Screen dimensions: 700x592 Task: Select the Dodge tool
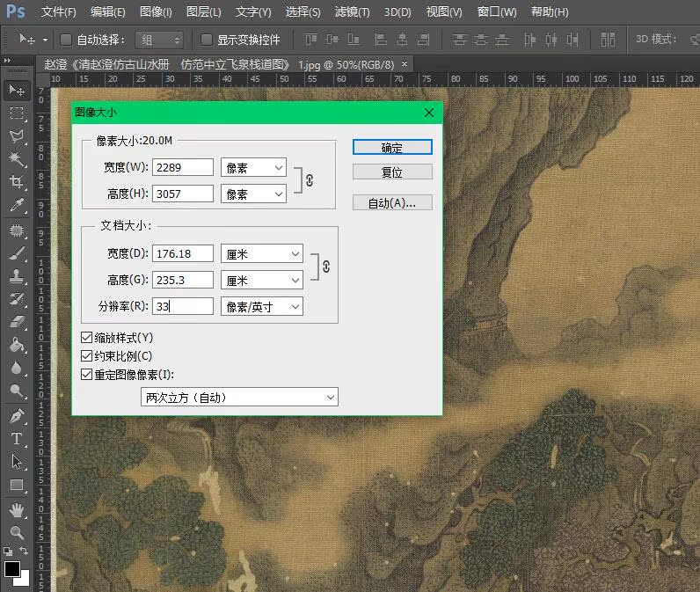17,391
